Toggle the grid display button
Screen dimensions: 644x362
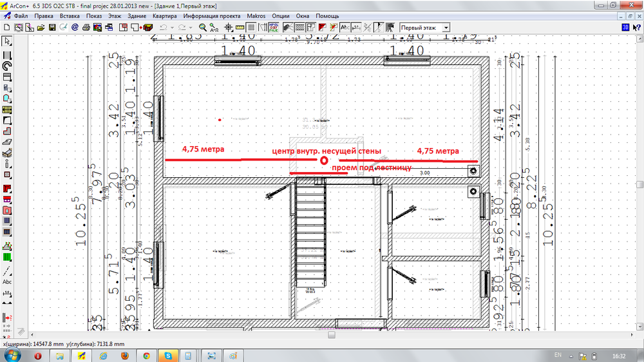(251, 28)
